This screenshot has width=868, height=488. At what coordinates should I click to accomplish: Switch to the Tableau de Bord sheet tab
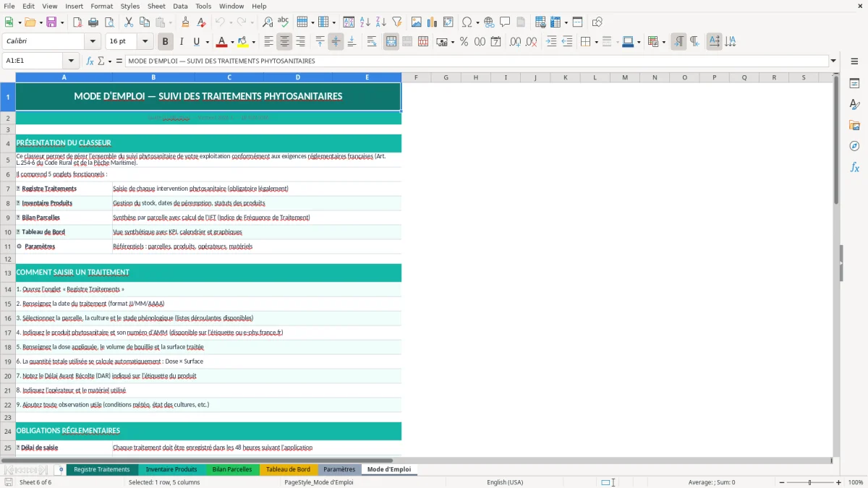[288, 469]
